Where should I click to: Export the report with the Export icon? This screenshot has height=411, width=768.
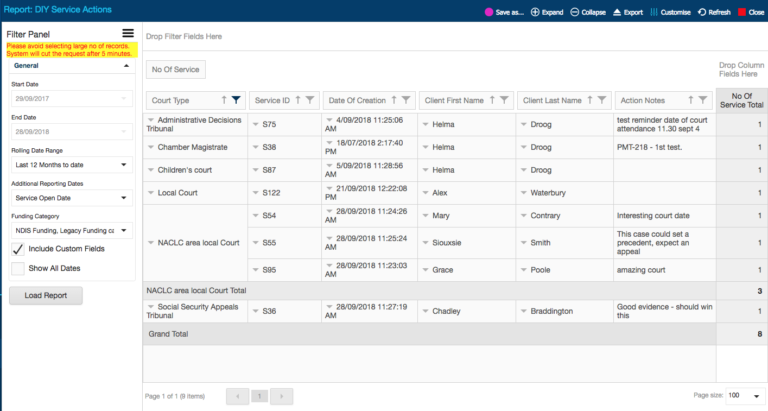pyautogui.click(x=617, y=12)
